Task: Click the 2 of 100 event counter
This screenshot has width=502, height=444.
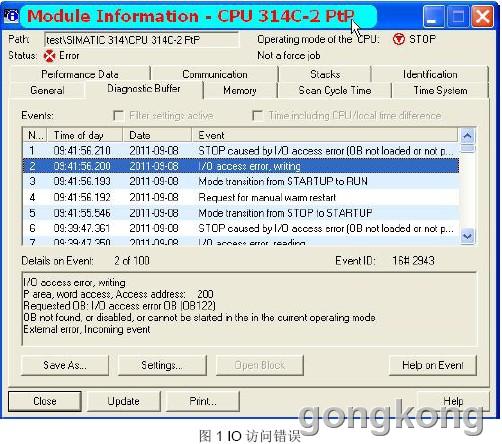Action: pyautogui.click(x=132, y=260)
